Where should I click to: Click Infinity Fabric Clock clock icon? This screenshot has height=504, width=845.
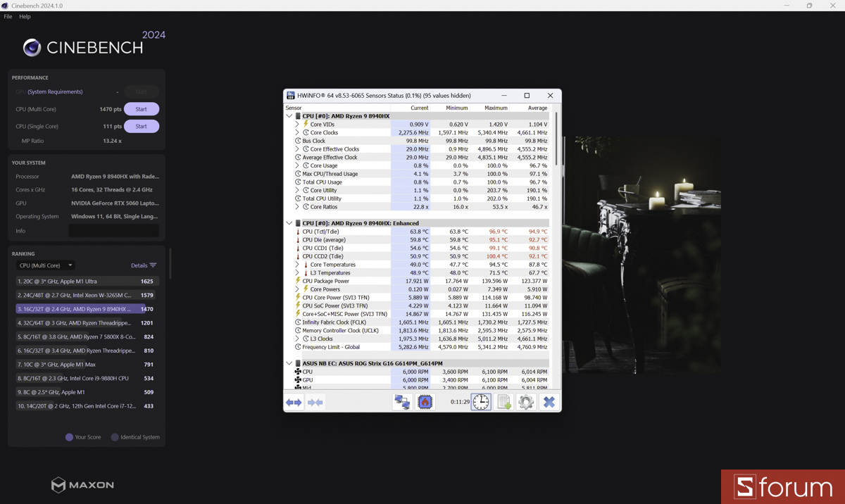coord(298,322)
